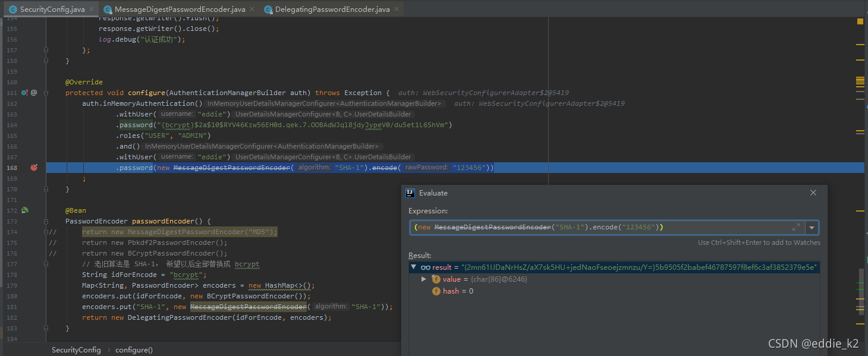Select the hash = 0 row
Screen dimensions: 868x356
614,291
